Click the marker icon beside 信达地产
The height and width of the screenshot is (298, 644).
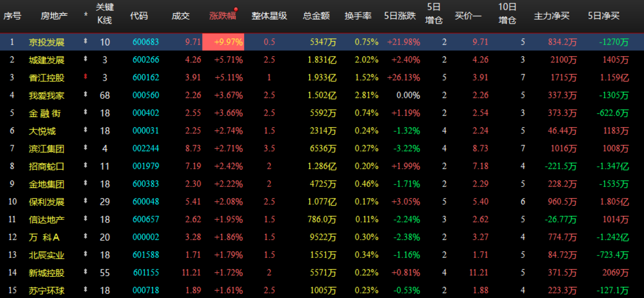click(86, 219)
